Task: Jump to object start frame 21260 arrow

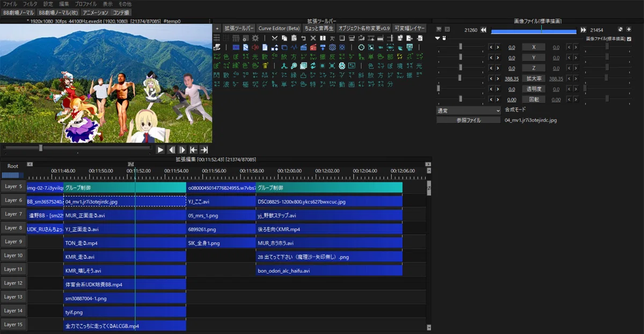Action: point(484,30)
